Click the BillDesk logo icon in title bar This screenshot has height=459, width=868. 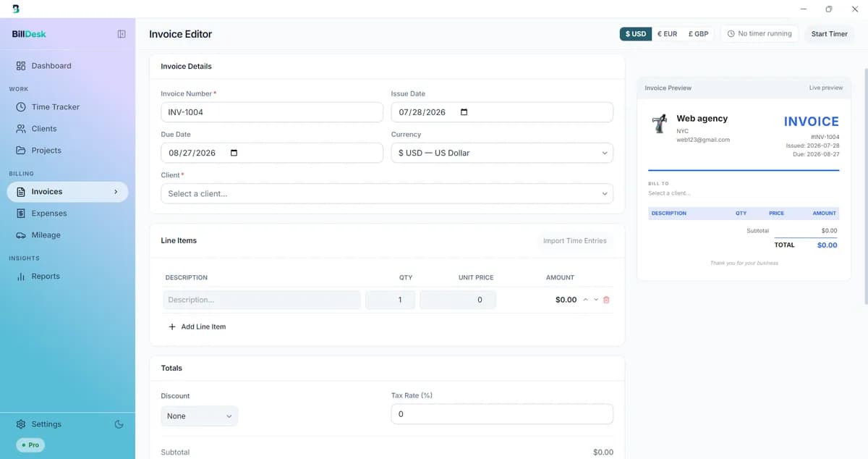16,9
